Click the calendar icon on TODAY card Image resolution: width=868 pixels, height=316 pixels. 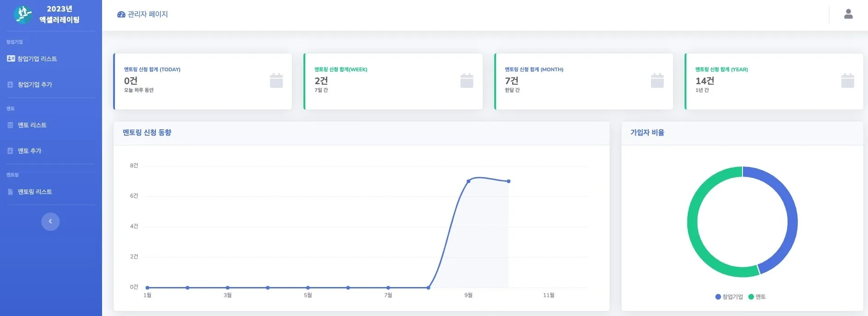click(x=276, y=81)
